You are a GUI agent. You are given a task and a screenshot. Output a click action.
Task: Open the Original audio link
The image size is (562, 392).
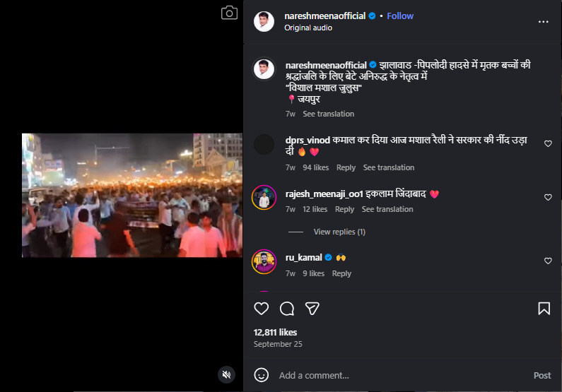tap(308, 28)
